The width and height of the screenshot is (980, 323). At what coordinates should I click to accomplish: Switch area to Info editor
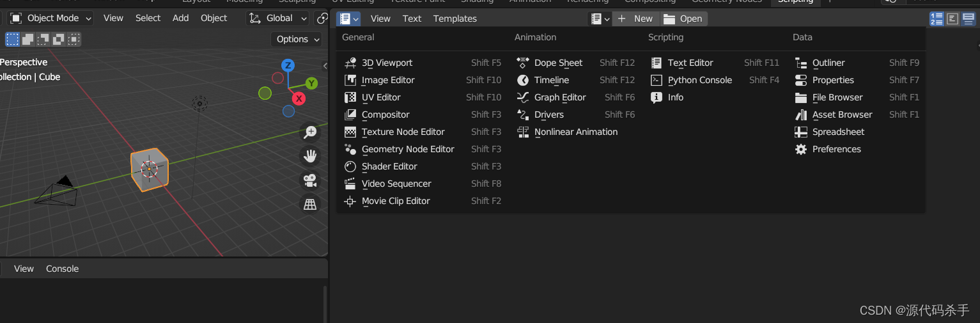[x=715, y=97]
